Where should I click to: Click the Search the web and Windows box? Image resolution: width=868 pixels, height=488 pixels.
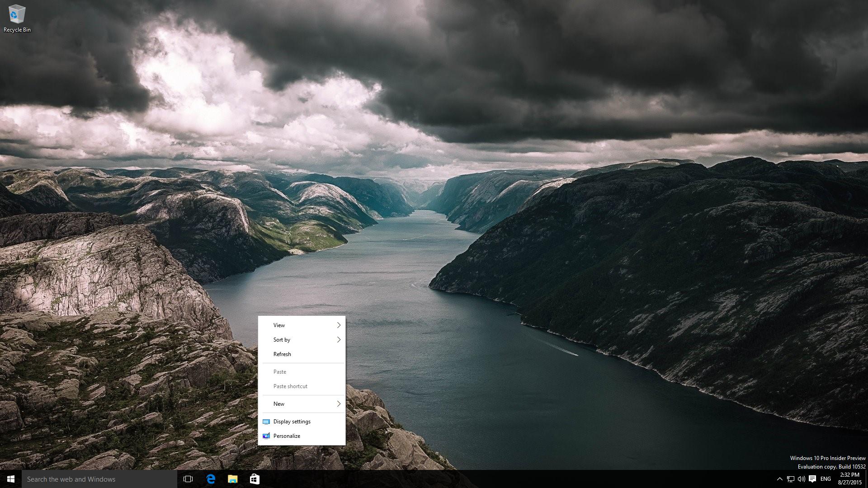coord(99,479)
